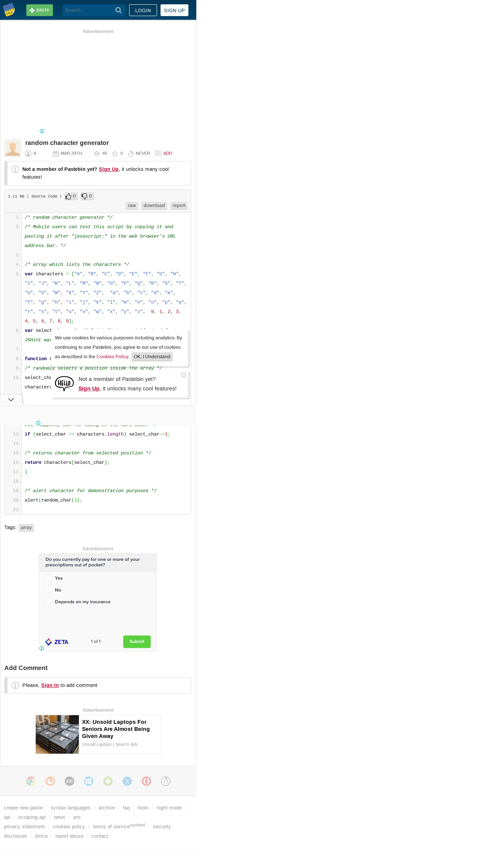Click the Pastebin logo icon
504x855 pixels.
click(9, 10)
